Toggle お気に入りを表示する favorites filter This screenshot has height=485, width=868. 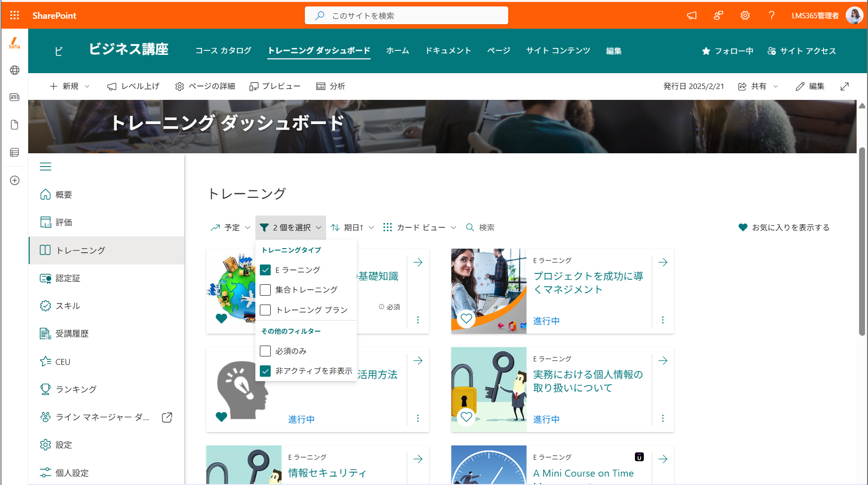click(x=784, y=227)
